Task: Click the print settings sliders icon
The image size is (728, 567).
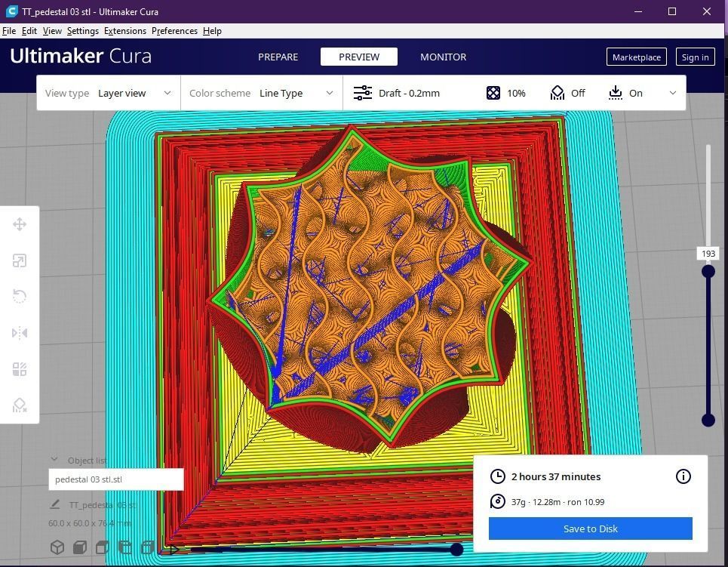Action: [x=363, y=93]
